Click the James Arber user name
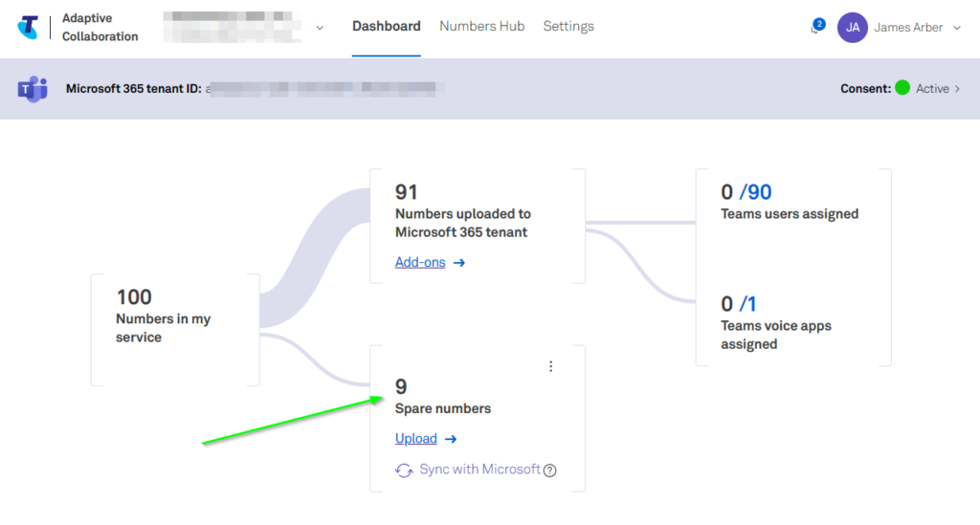 908,28
